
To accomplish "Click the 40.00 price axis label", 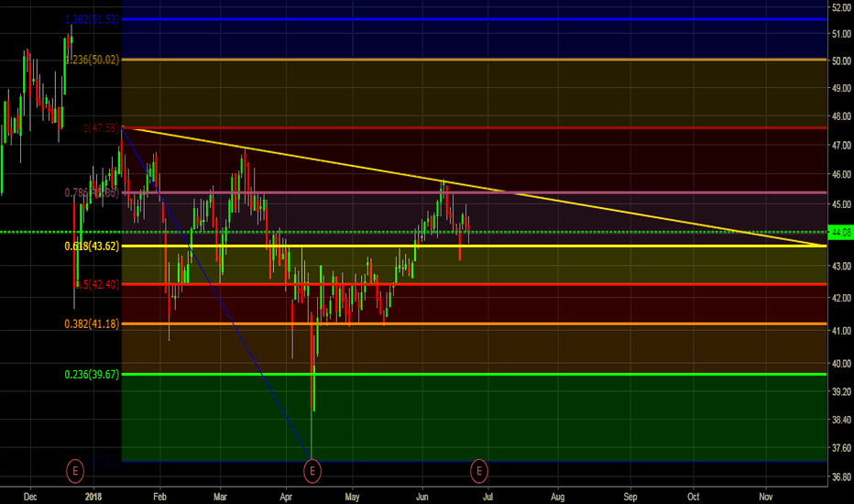I will (841, 364).
